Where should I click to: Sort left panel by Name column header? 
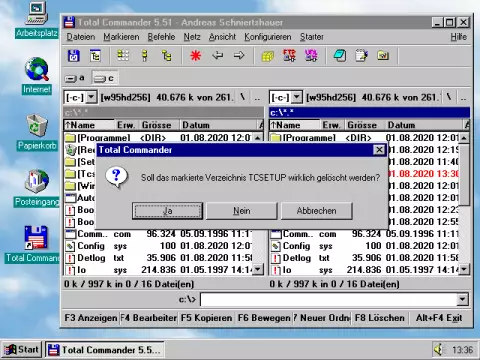pyautogui.click(x=89, y=125)
